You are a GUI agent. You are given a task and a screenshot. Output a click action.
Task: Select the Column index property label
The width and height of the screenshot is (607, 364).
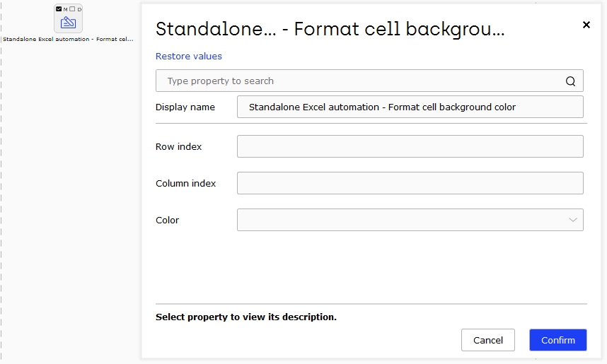185,183
